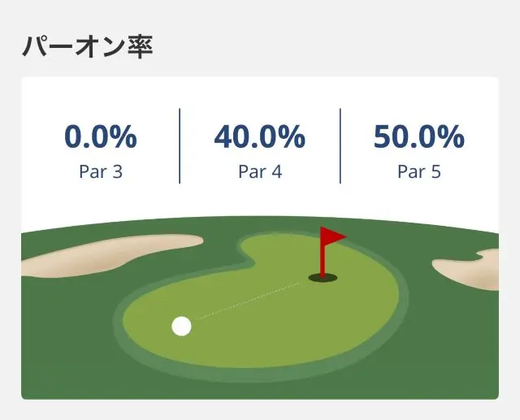Select the Par 5 label
Screen dimensions: 520x420
(x=418, y=172)
